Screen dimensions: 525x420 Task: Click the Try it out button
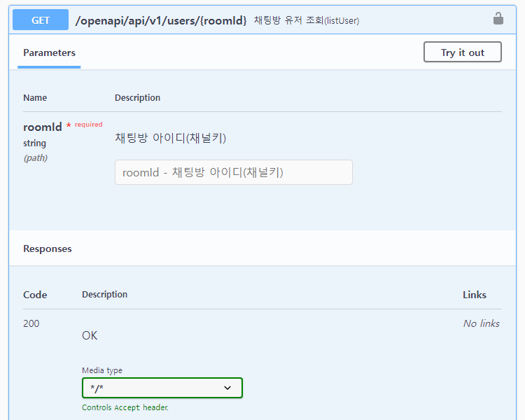[462, 52]
